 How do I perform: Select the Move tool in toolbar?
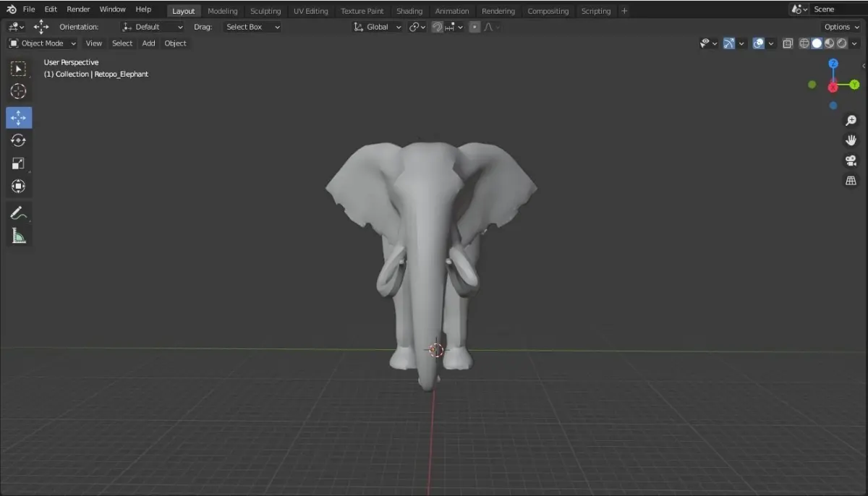(x=19, y=118)
